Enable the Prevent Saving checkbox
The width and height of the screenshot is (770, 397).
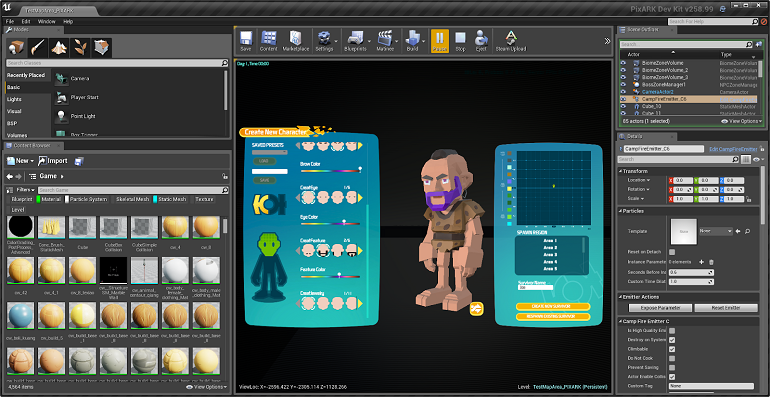(x=672, y=368)
